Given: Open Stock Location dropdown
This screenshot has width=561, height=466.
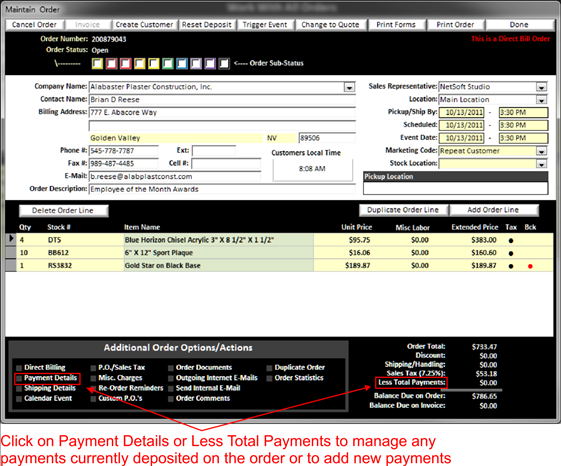Looking at the screenshot, I should click(x=541, y=164).
